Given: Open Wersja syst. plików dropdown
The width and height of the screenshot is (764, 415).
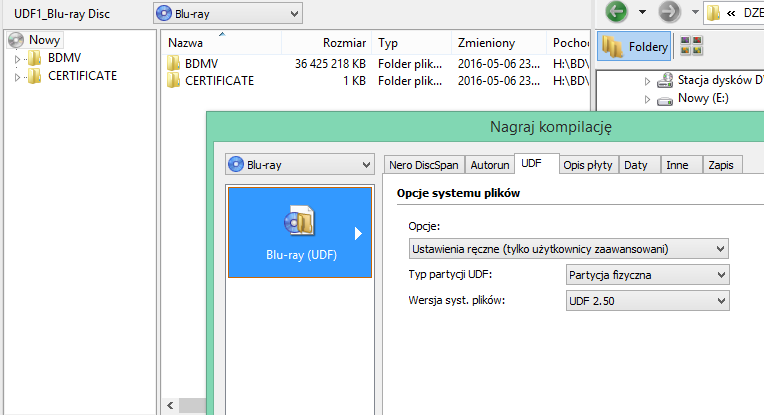Looking at the screenshot, I should click(x=648, y=301).
